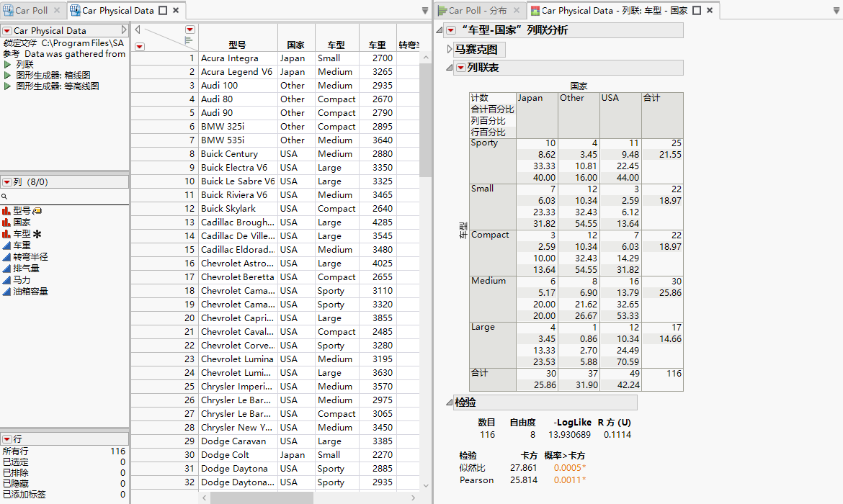Run the 列联 script with its green triangle
This screenshot has width=843, height=504.
click(x=9, y=63)
